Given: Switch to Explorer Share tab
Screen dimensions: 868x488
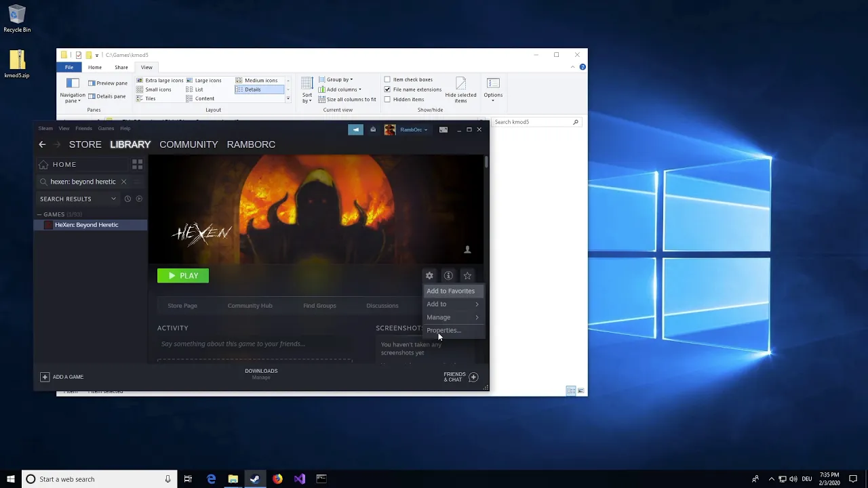Looking at the screenshot, I should (121, 67).
